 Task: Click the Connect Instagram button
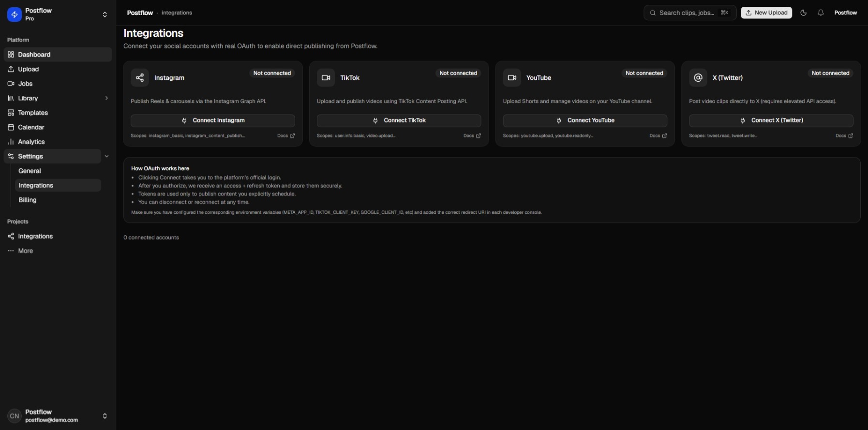click(213, 120)
